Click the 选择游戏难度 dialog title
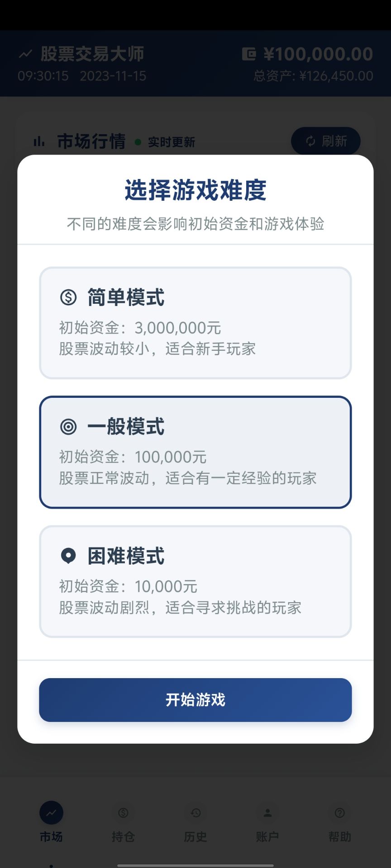Image resolution: width=391 pixels, height=868 pixels. tap(195, 190)
